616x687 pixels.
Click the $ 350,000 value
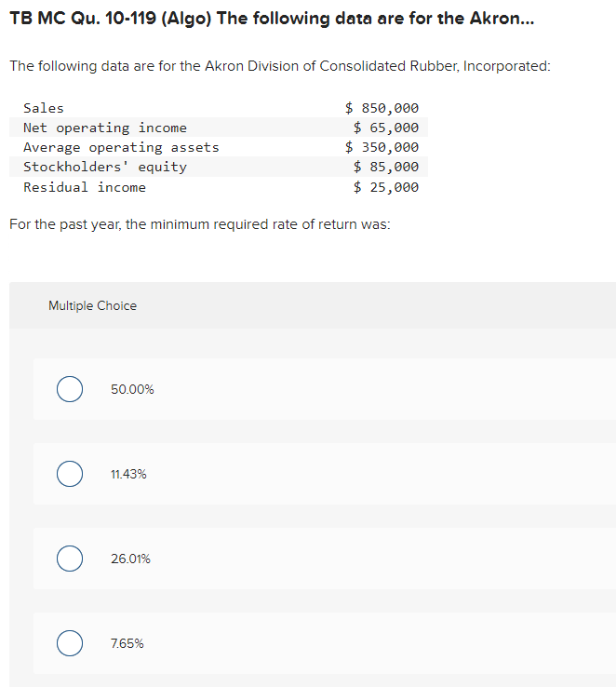click(382, 147)
